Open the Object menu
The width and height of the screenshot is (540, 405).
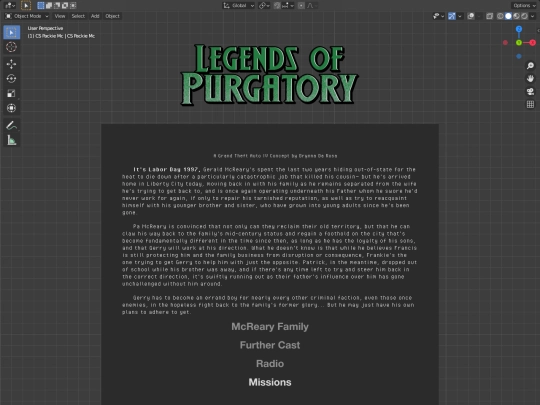pos(112,16)
